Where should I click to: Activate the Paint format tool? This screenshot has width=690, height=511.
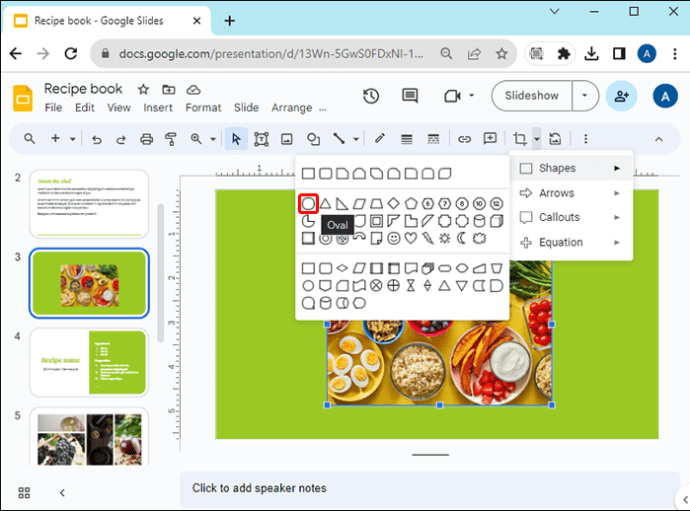click(x=170, y=139)
